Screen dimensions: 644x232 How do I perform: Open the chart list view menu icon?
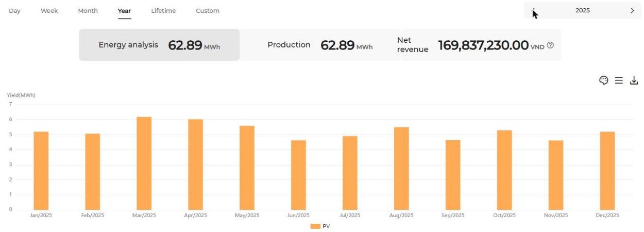click(619, 80)
